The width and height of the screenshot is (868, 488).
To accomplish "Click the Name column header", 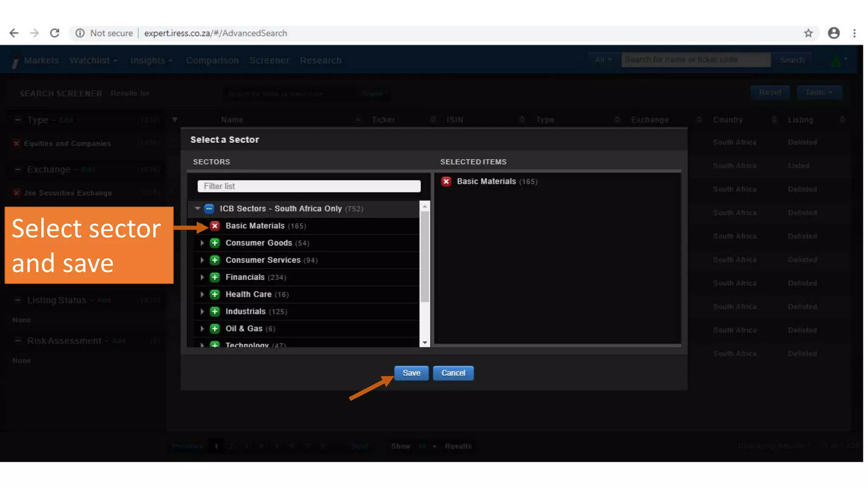I will 232,120.
